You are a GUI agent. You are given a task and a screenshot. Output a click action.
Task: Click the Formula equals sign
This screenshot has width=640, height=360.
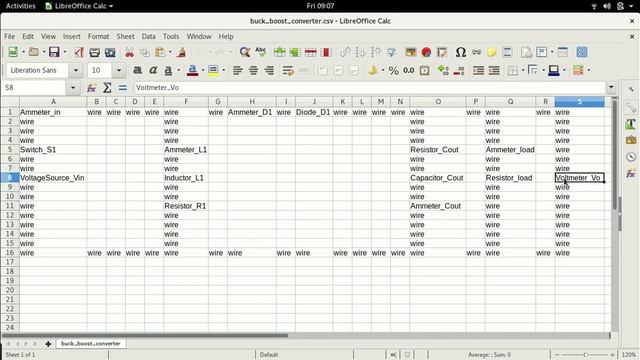[x=122, y=88]
